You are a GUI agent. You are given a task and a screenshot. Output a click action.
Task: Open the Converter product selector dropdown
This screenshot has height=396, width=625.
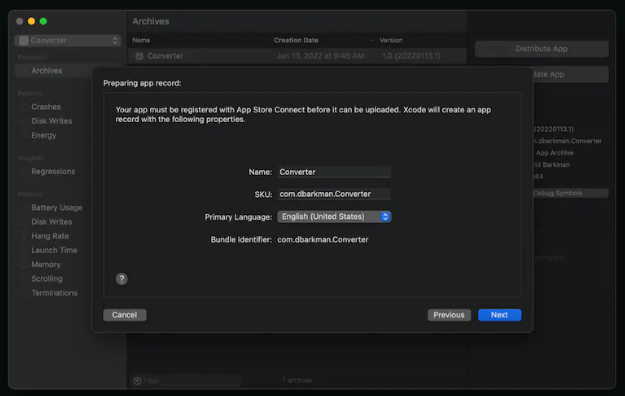tap(68, 40)
